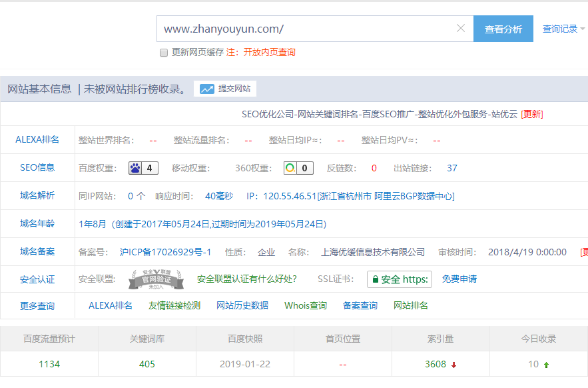Open the 沪ICP备17026929号-1 record link
Image resolution: width=588 pixels, height=388 pixels.
coord(165,252)
